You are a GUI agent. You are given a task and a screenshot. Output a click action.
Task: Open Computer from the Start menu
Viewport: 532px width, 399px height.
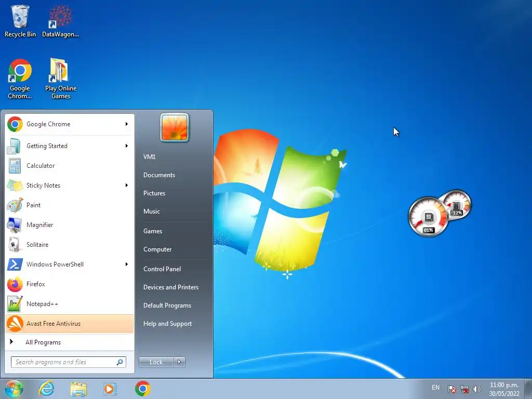157,249
